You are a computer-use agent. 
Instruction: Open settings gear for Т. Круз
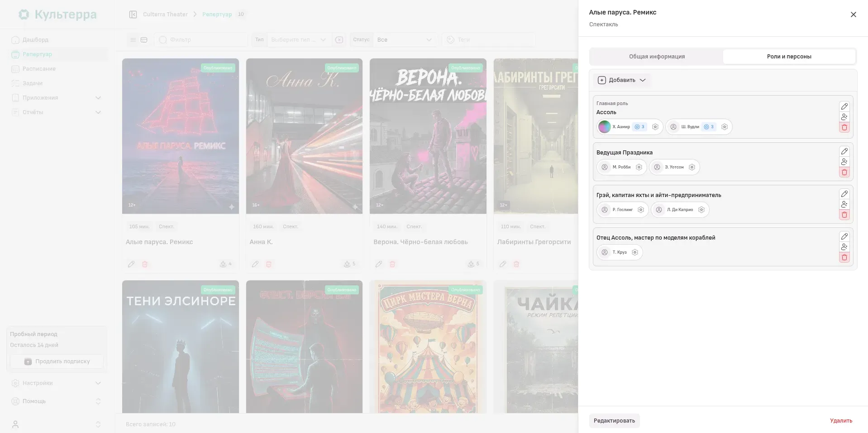[x=634, y=252]
